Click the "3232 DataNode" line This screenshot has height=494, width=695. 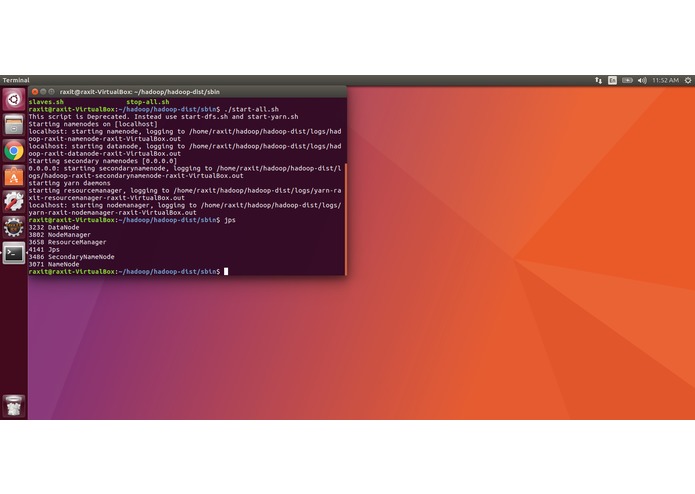(x=54, y=227)
